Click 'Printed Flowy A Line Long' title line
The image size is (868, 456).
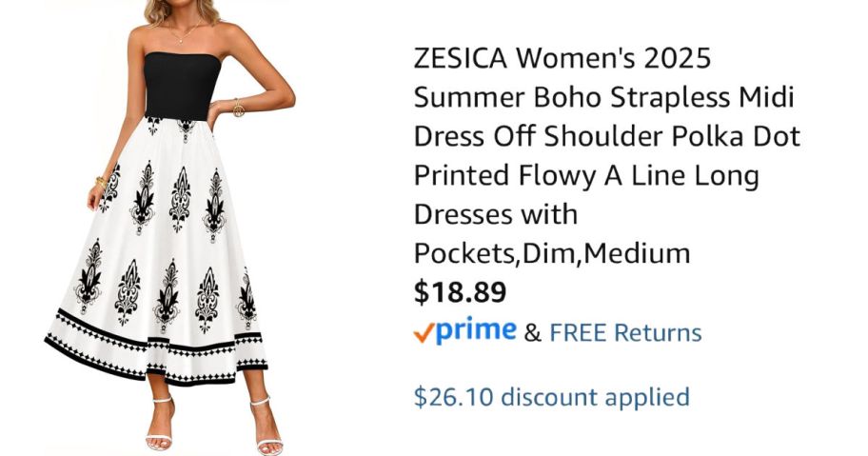tap(585, 175)
